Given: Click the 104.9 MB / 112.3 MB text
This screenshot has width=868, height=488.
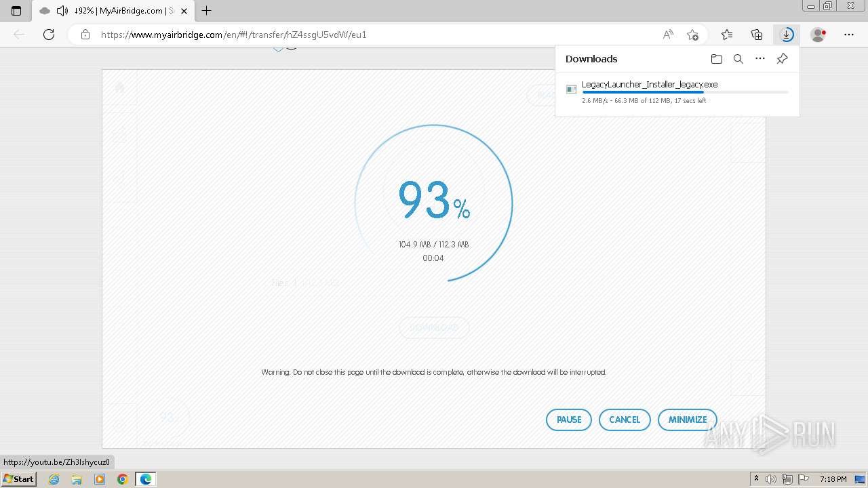Looking at the screenshot, I should (434, 245).
